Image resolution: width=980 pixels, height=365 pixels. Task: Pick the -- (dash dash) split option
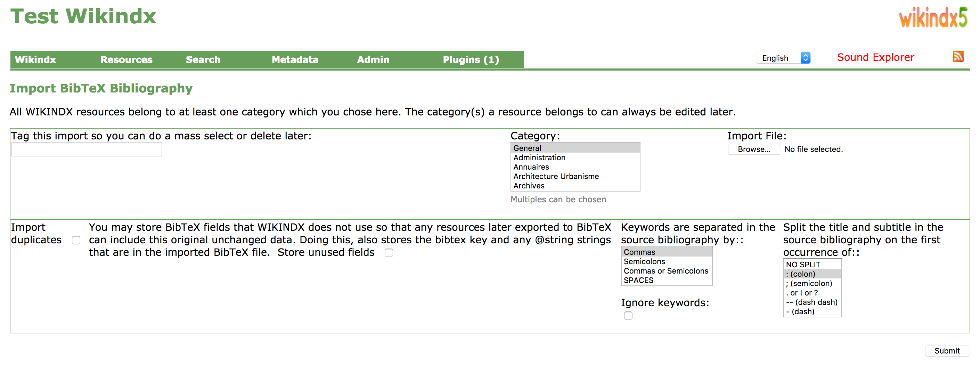pyautogui.click(x=811, y=302)
